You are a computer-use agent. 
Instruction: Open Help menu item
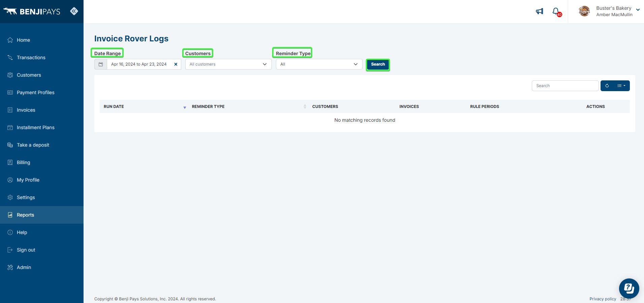click(x=42, y=232)
